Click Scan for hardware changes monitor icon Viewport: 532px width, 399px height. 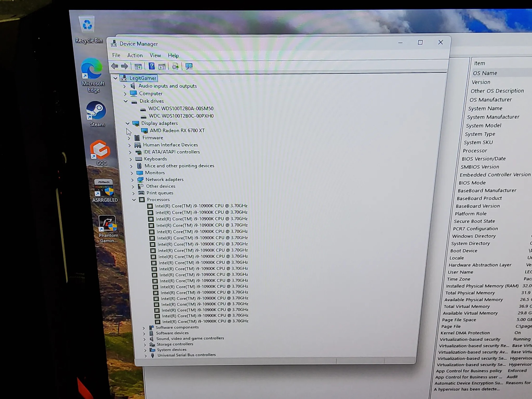click(189, 66)
